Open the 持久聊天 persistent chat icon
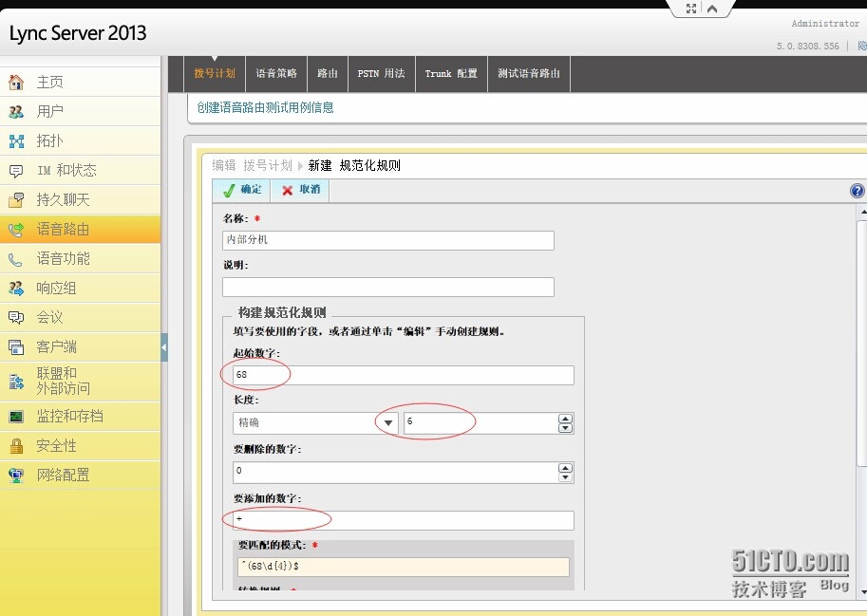The width and height of the screenshot is (867, 616). [x=16, y=200]
